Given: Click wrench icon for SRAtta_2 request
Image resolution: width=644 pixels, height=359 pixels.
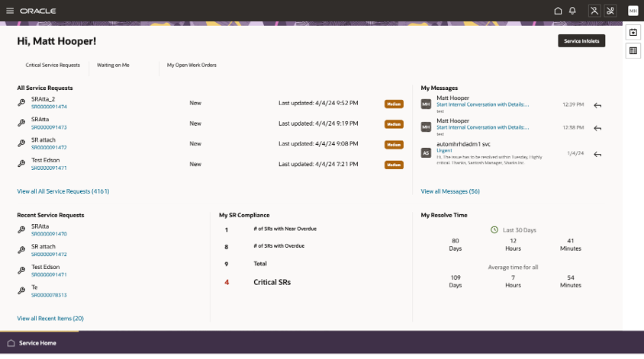Looking at the screenshot, I should [21, 103].
